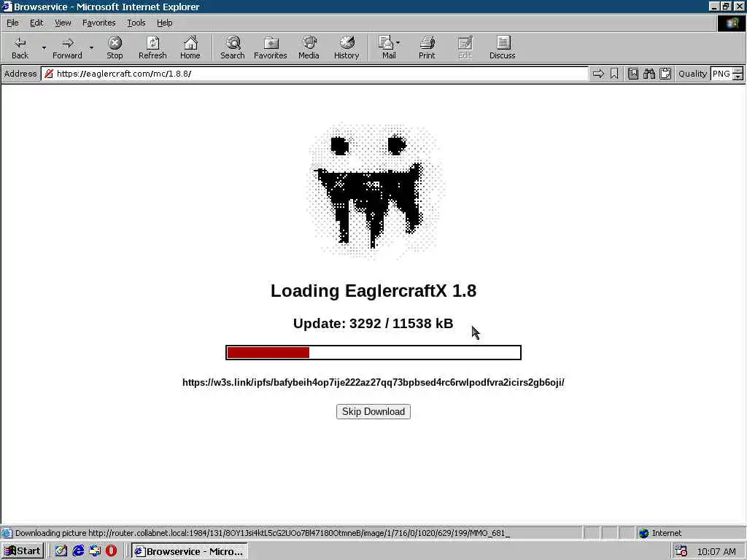Open the Favorites menu
This screenshot has width=747, height=560.
(98, 23)
